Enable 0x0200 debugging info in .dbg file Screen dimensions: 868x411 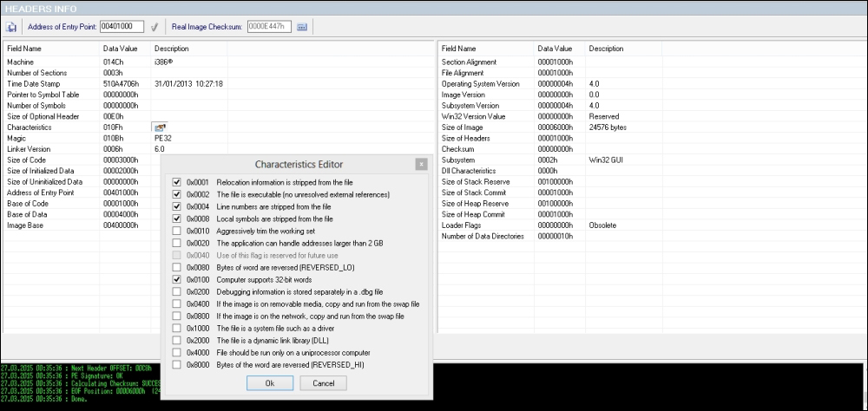coord(176,291)
